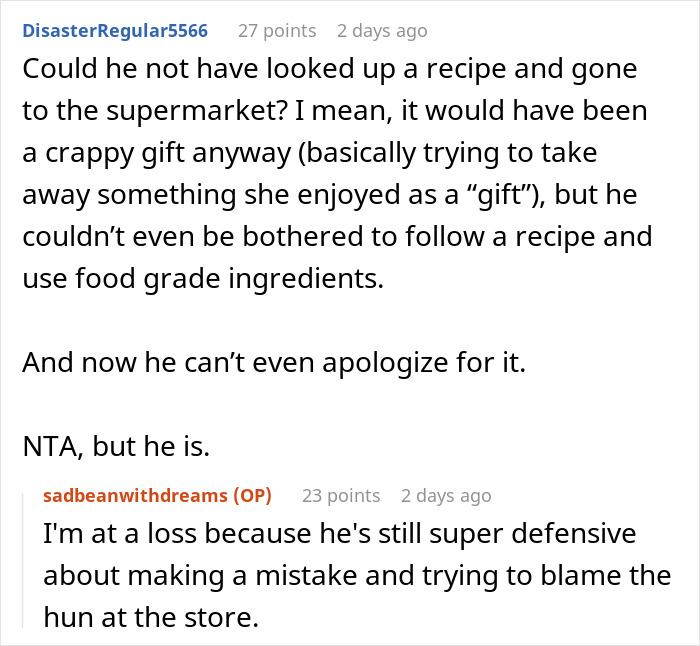The width and height of the screenshot is (700, 646).
Task: Click the "27 points" score label
Action: (x=277, y=31)
